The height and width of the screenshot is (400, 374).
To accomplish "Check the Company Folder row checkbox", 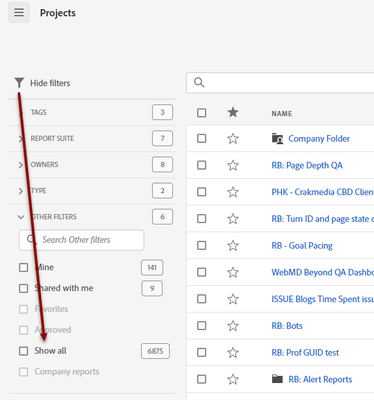I will point(202,138).
